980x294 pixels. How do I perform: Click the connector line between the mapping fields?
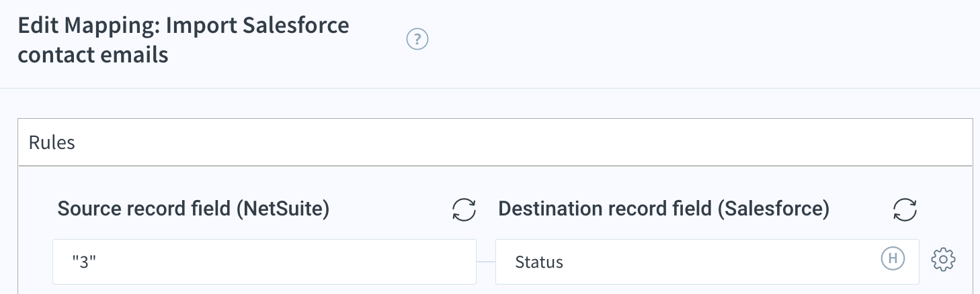pyautogui.click(x=486, y=262)
